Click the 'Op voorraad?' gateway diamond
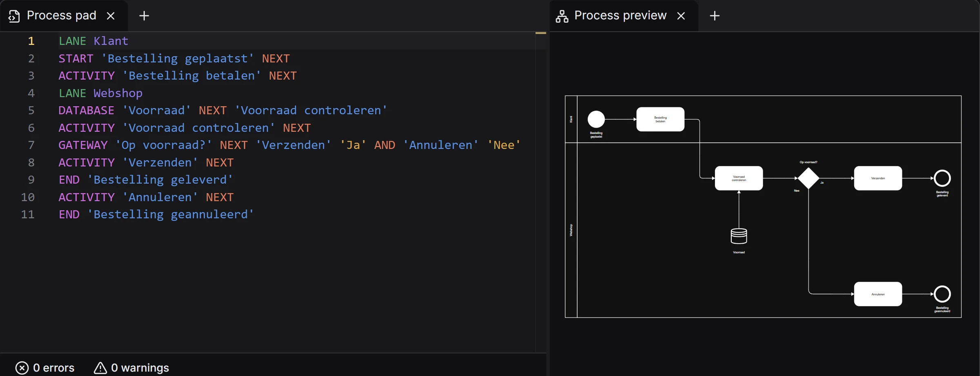The width and height of the screenshot is (980, 376). coord(808,178)
